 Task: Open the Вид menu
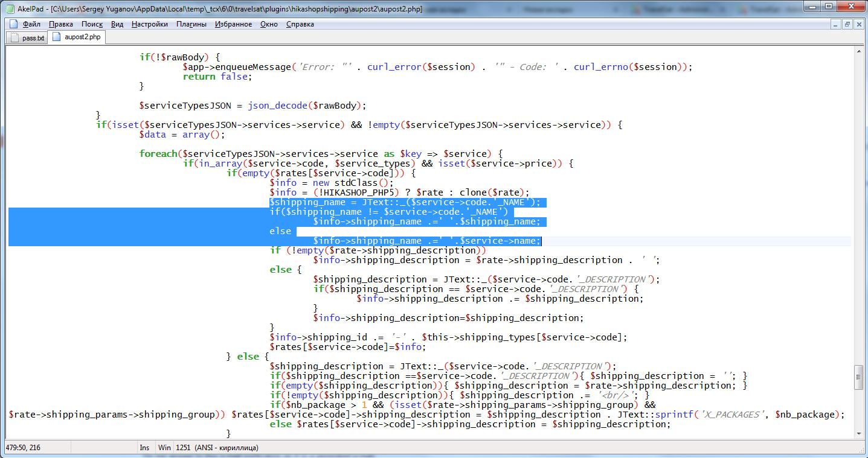[x=117, y=24]
